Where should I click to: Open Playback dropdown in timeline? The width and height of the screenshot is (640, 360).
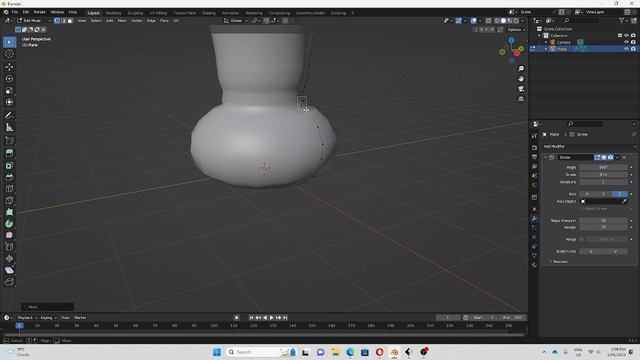(x=27, y=318)
